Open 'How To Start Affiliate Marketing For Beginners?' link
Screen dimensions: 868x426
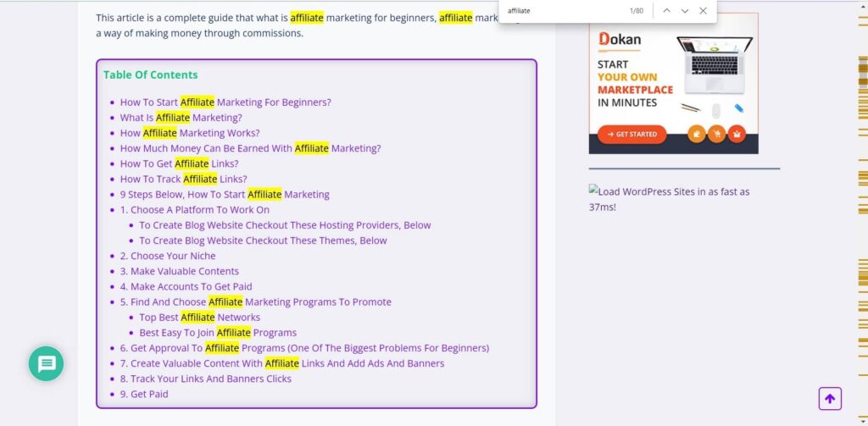pyautogui.click(x=225, y=102)
